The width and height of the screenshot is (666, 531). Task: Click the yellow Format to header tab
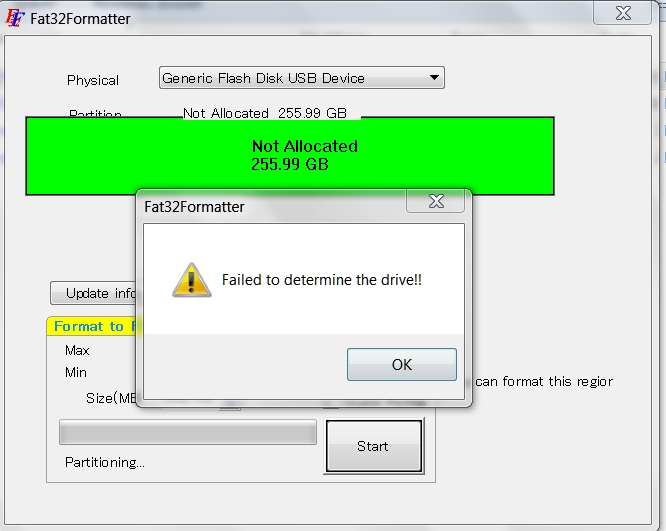92,326
